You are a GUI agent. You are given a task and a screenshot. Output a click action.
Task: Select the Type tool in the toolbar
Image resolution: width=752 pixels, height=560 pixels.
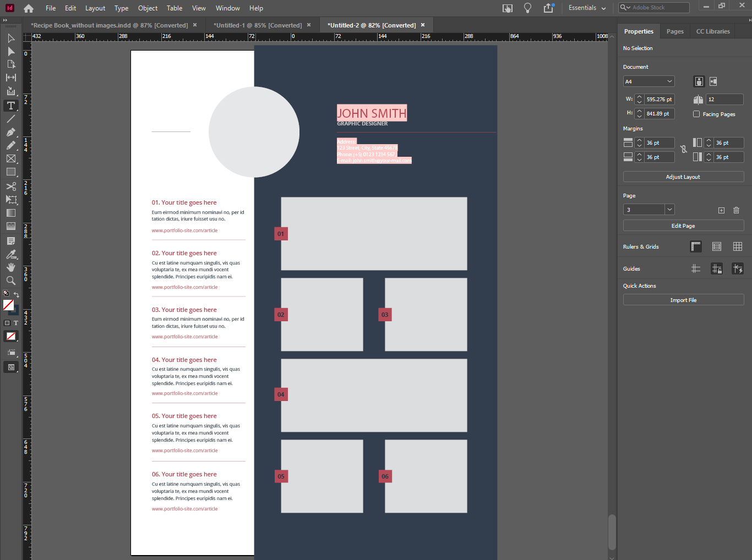pos(11,106)
